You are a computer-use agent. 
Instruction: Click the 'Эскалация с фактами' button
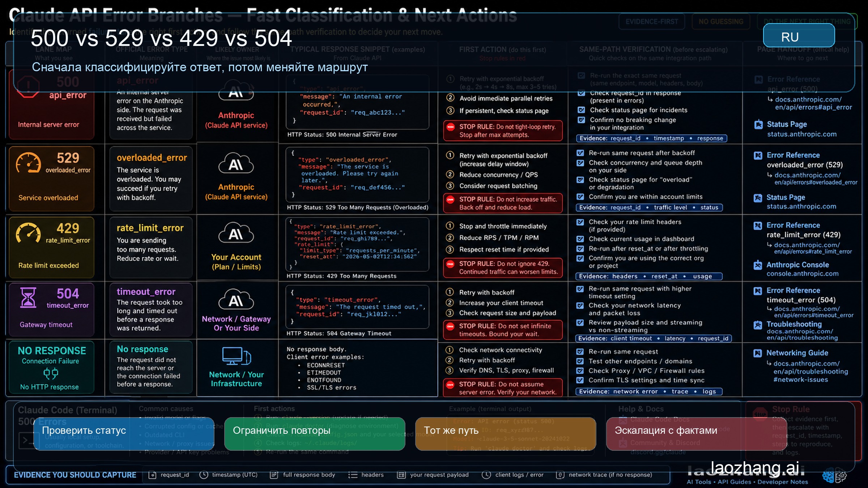point(697,434)
